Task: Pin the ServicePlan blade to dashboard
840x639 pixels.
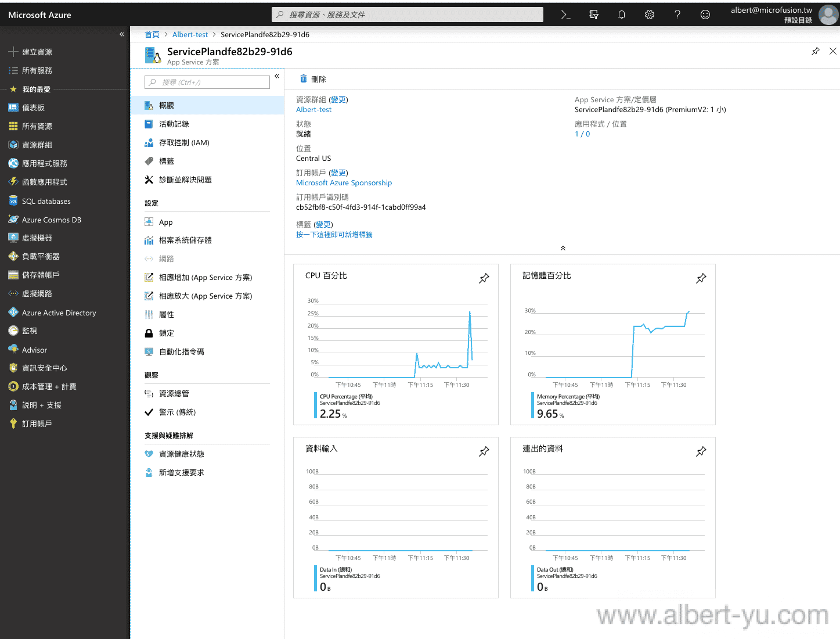Action: click(x=816, y=51)
